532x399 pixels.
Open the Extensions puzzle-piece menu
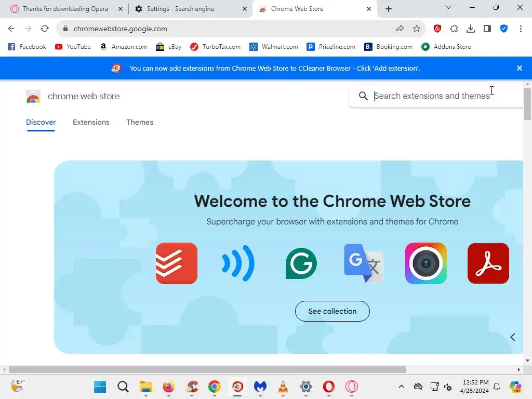click(x=454, y=29)
